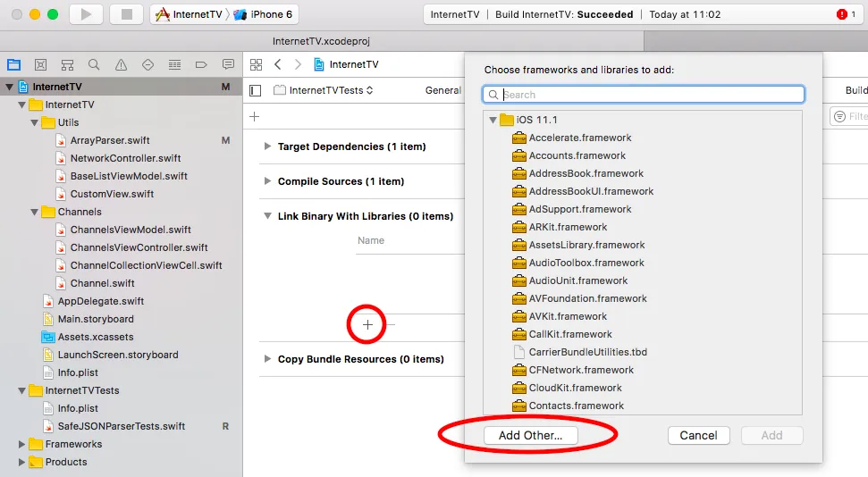Collapse the Utils group
Screen dimensions: 868x477
[x=34, y=123]
